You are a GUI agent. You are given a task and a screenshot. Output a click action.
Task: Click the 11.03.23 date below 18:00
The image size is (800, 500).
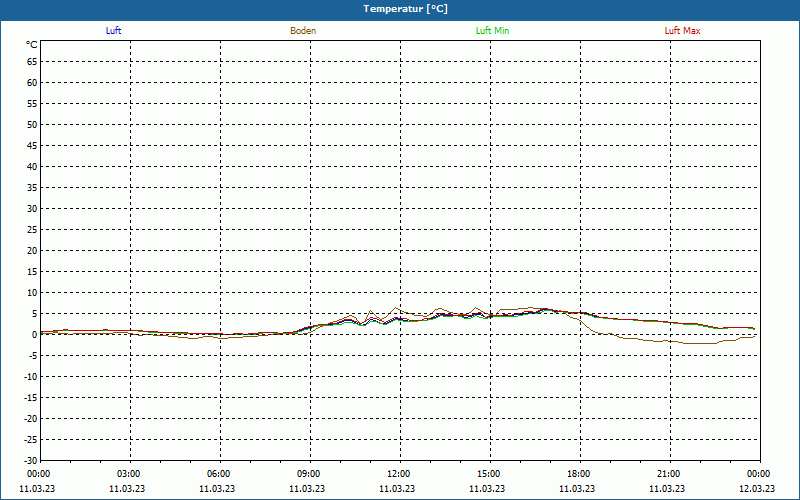[x=577, y=489]
